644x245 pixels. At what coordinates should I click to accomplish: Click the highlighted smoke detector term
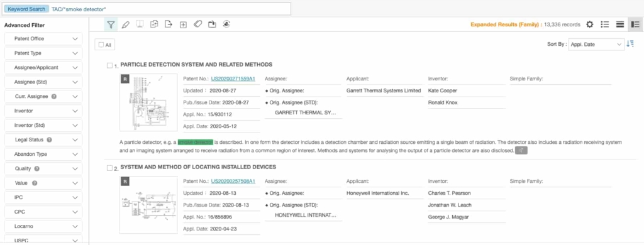(x=196, y=143)
